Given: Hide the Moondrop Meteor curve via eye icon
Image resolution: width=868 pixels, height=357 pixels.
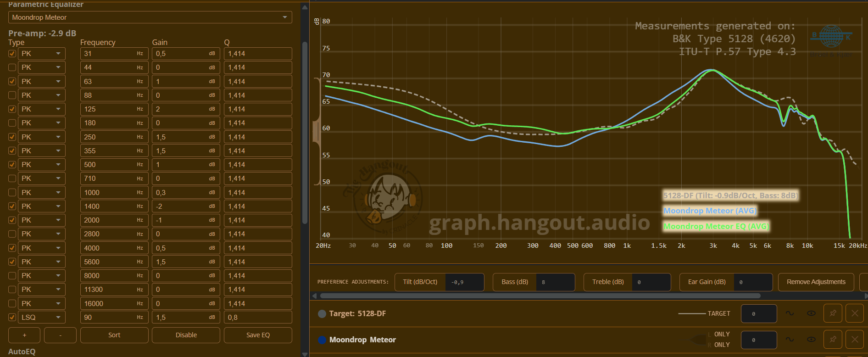Looking at the screenshot, I should coord(811,340).
